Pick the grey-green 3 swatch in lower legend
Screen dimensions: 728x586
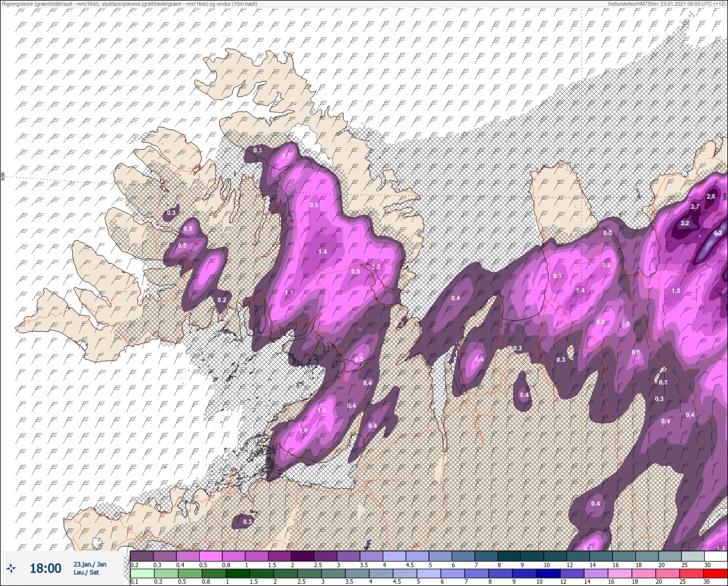333,573
